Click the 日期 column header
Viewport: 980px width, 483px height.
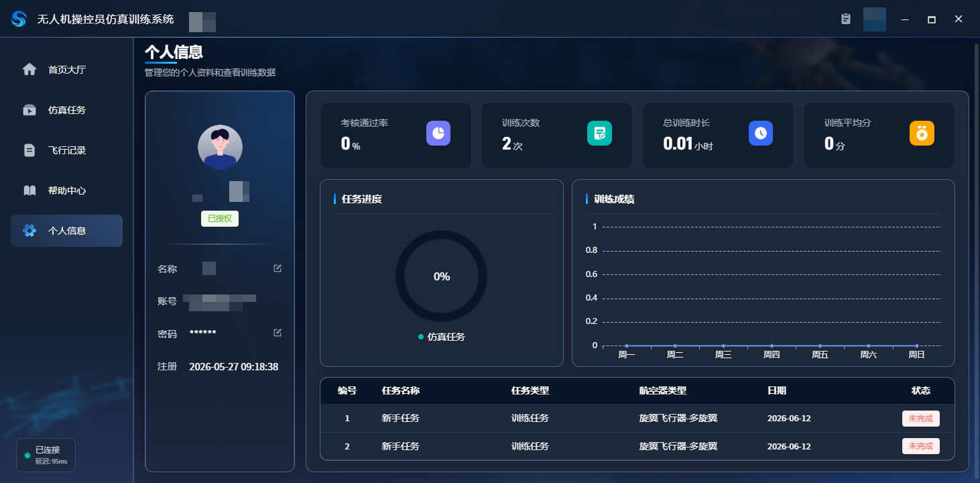coord(777,390)
